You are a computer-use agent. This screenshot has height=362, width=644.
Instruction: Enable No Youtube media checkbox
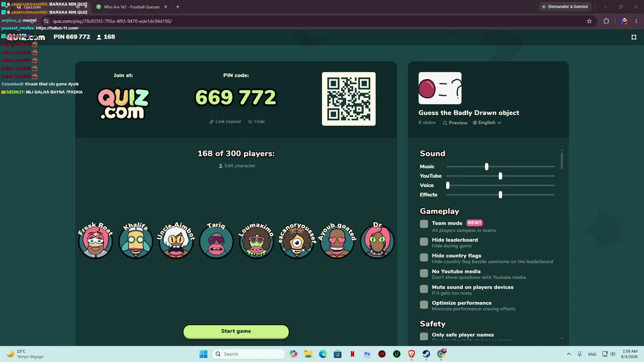pyautogui.click(x=424, y=273)
